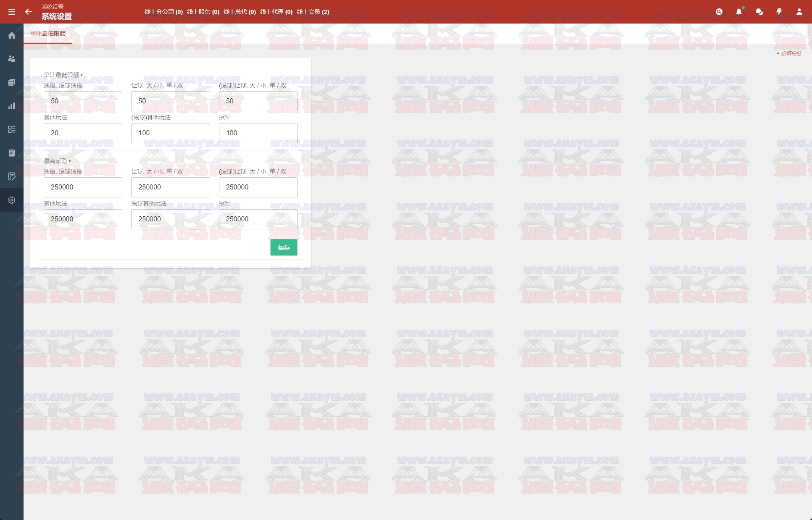
Task: Go to home in sidebar
Action: [12, 35]
